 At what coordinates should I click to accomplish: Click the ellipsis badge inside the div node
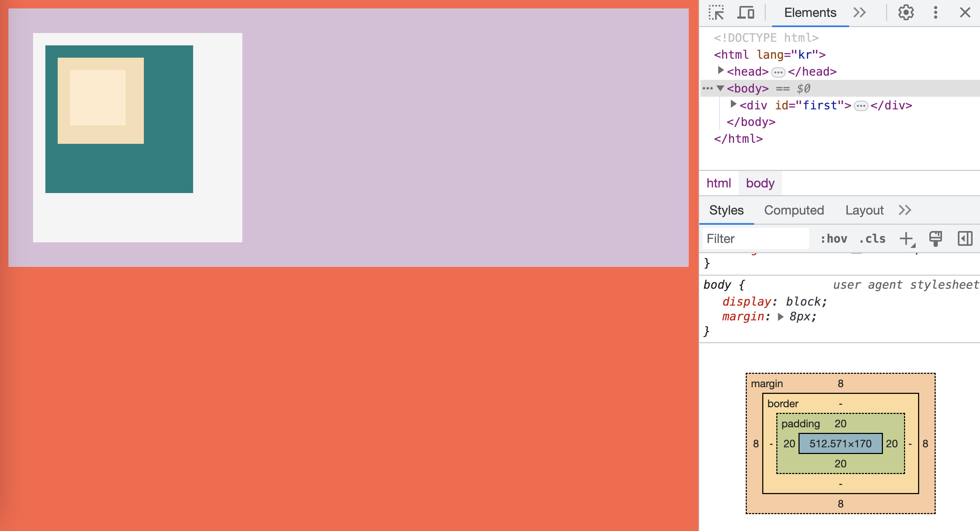pos(861,106)
